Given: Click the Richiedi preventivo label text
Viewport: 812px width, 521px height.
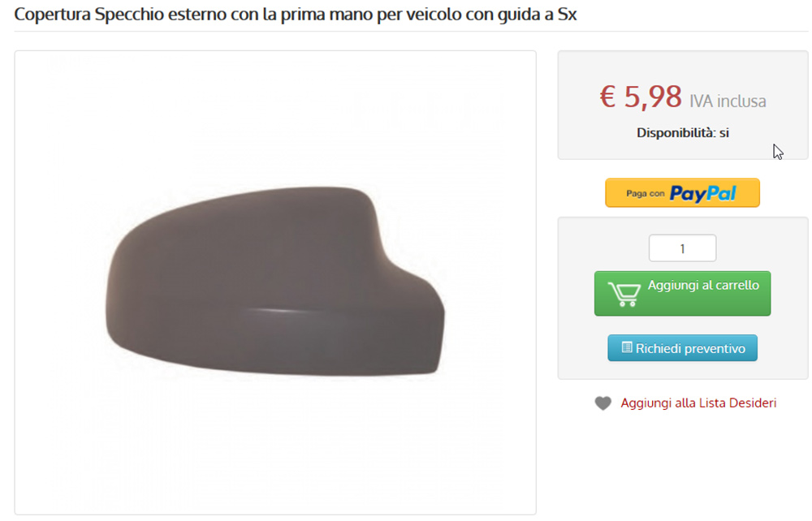Looking at the screenshot, I should (x=690, y=348).
